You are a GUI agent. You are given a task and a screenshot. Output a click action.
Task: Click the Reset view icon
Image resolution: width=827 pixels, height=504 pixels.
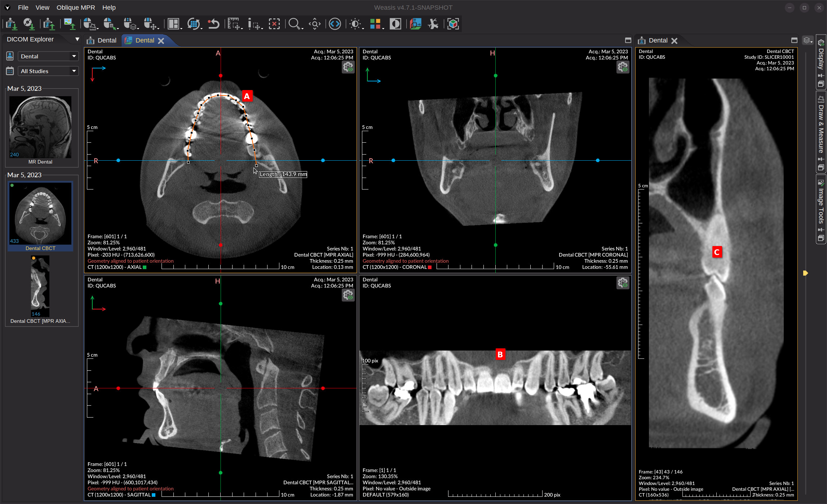coord(214,24)
